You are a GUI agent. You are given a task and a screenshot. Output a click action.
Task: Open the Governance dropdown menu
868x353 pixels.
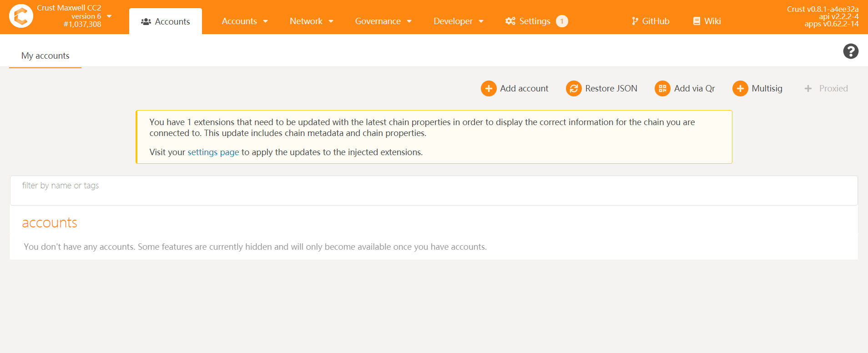(x=383, y=21)
